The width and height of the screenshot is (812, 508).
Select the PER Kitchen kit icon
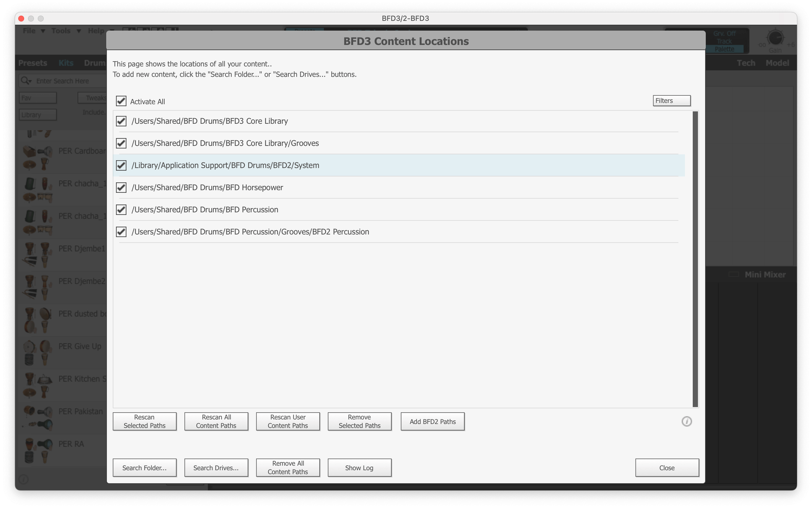tap(38, 385)
